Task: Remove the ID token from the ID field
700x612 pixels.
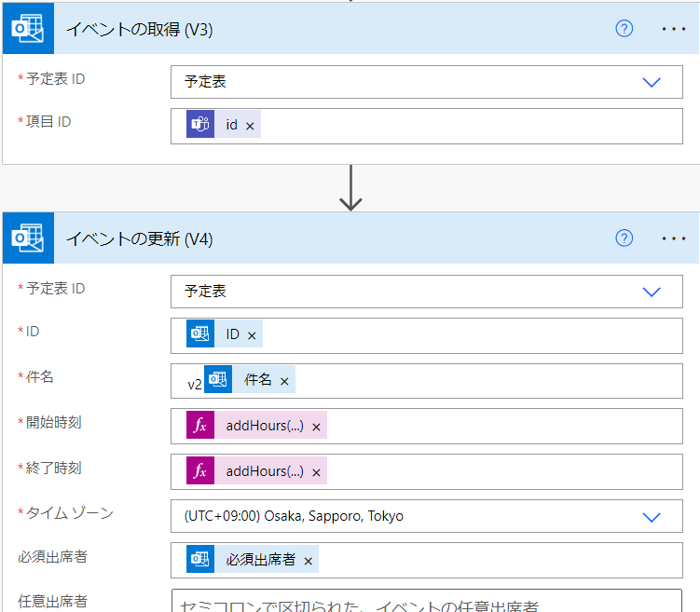Action: 252,336
